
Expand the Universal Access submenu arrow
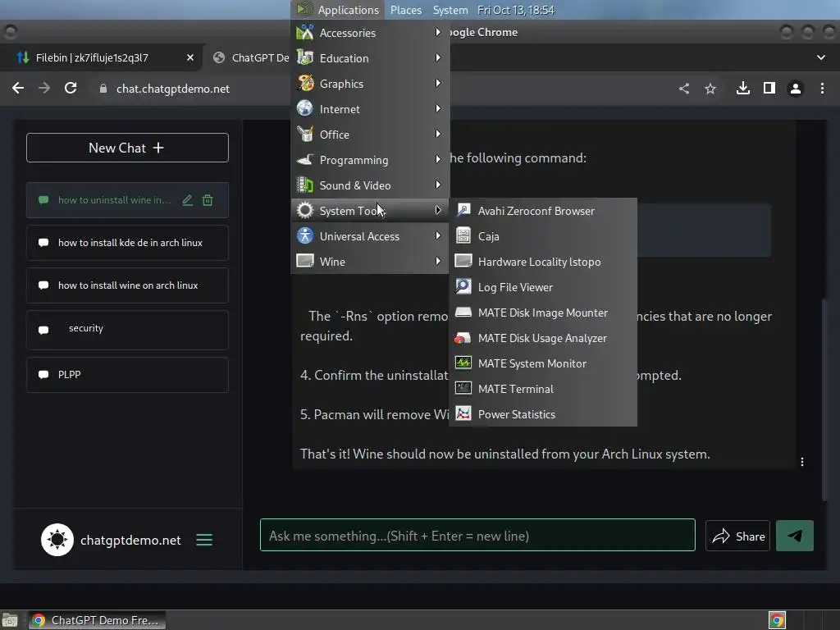click(438, 235)
